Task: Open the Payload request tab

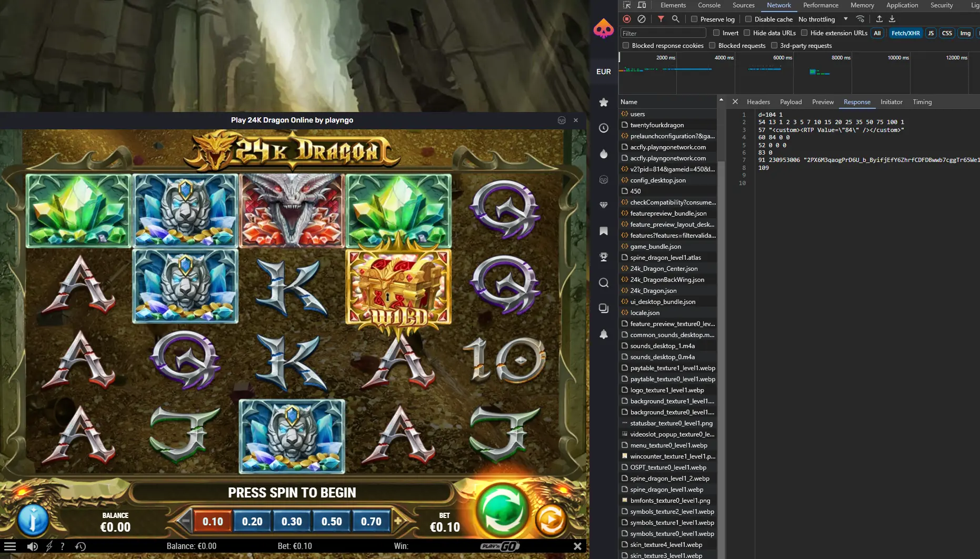Action: point(791,102)
